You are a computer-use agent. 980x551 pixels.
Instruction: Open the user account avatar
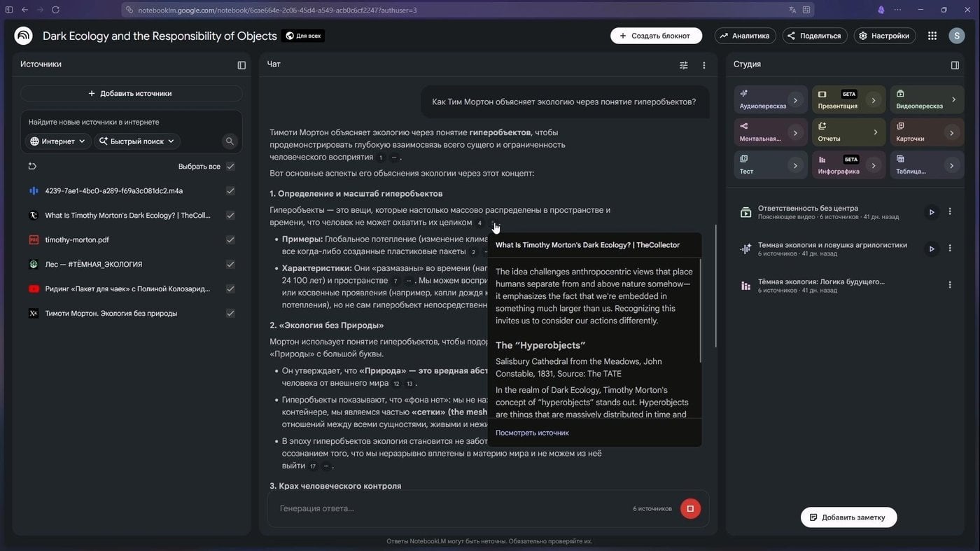pos(957,36)
